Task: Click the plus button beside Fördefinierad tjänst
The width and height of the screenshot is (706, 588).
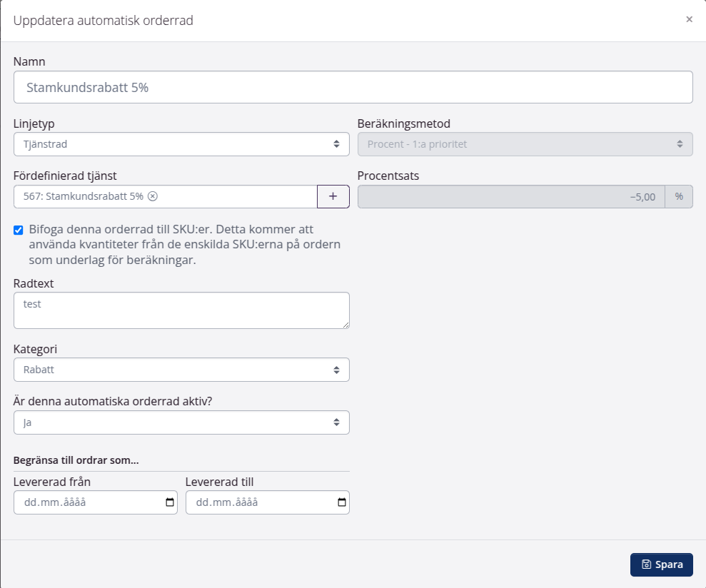Action: pos(333,197)
